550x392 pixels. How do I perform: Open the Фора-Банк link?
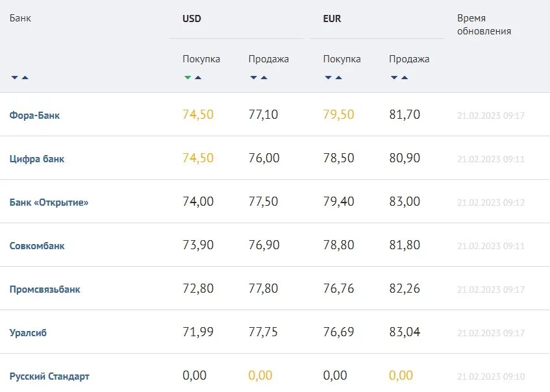point(35,116)
